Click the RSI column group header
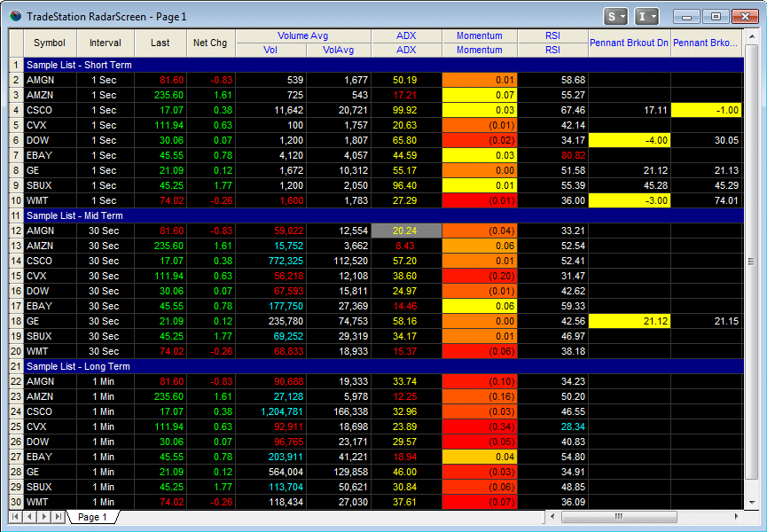The height and width of the screenshot is (532, 767). tap(552, 36)
